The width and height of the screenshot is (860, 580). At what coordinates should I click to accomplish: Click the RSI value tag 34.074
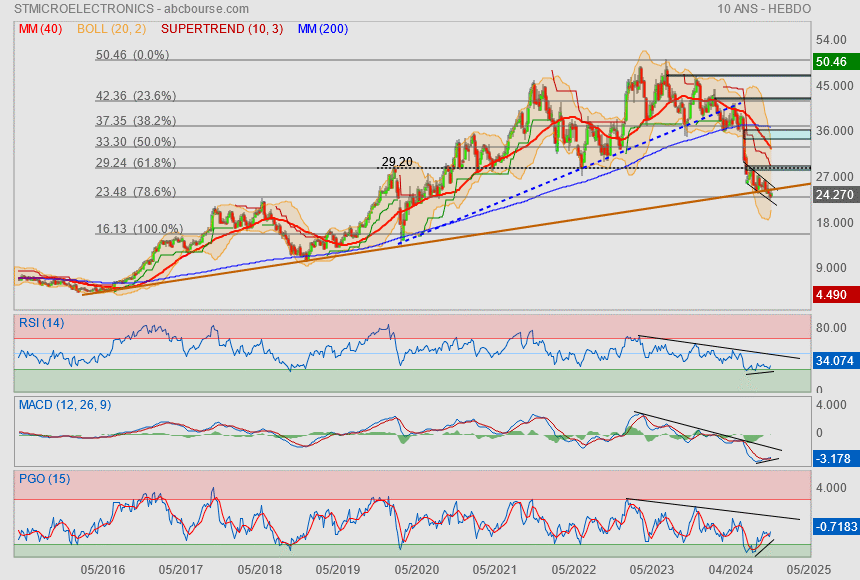(835, 361)
